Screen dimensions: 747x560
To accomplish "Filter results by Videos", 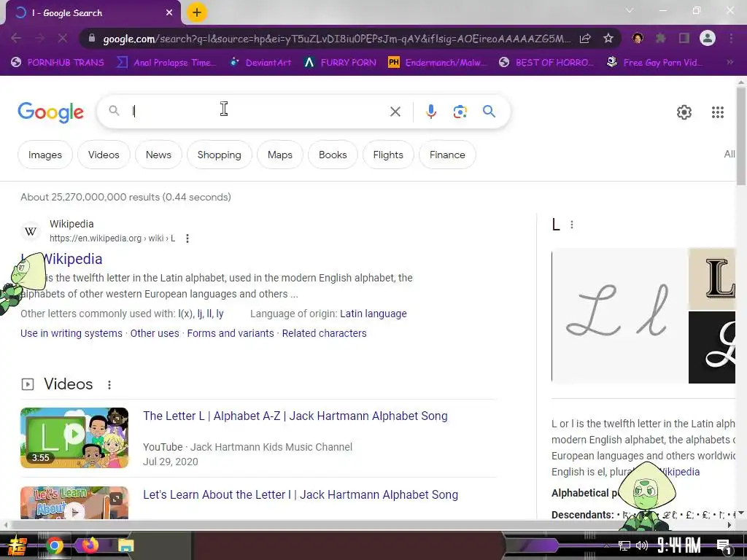I will point(104,155).
